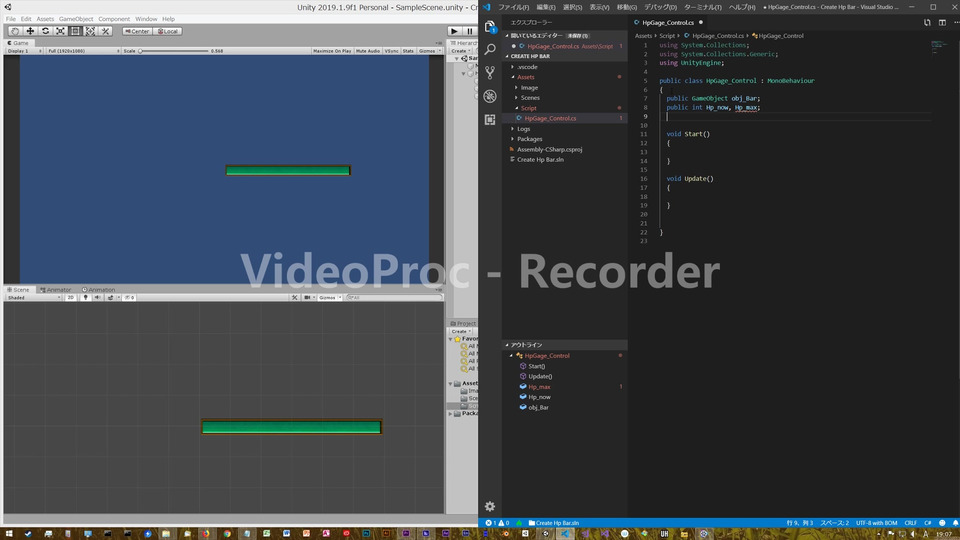Select the Rect Transform tool in Unity
960x540 pixels.
point(75,31)
